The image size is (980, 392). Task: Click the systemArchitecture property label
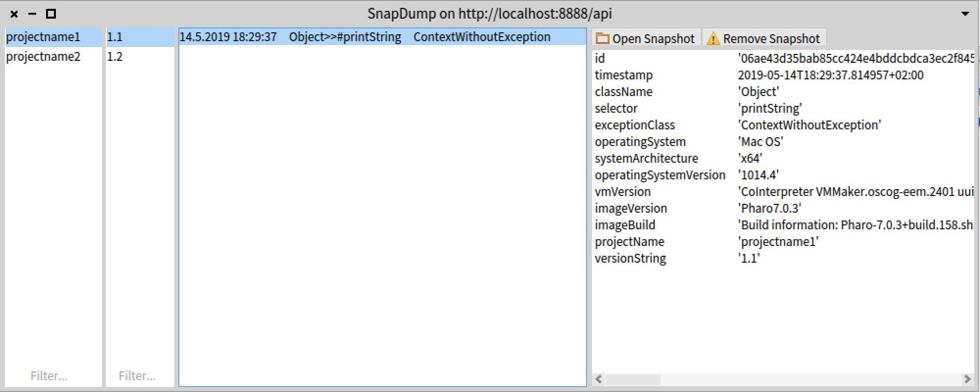(646, 158)
